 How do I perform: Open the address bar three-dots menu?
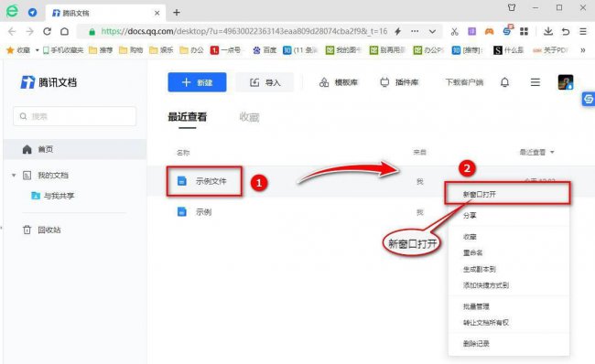[x=415, y=31]
